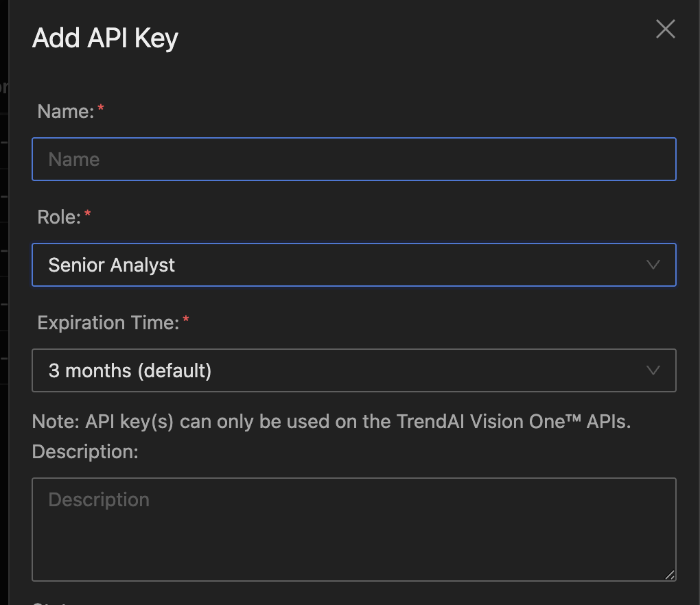The width and height of the screenshot is (700, 605).
Task: Click the red asterisk beside Expiration Time
Action: [185, 320]
